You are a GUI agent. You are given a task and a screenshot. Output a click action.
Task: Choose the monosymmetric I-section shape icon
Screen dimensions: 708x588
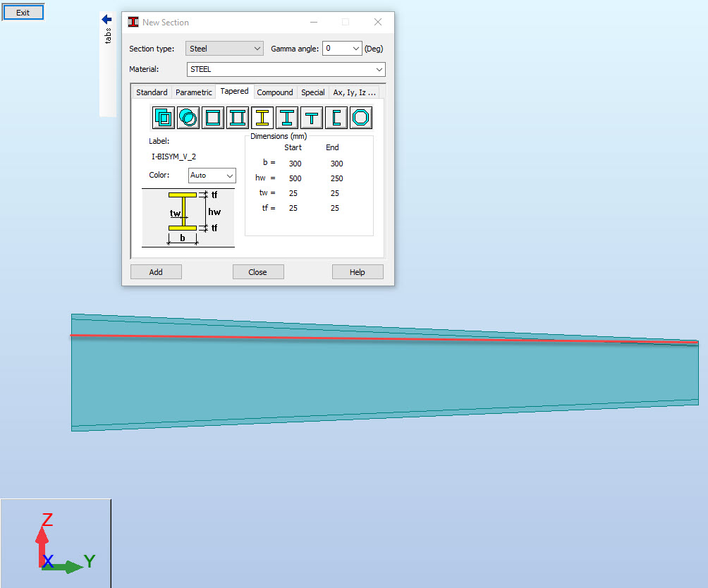[x=286, y=117]
